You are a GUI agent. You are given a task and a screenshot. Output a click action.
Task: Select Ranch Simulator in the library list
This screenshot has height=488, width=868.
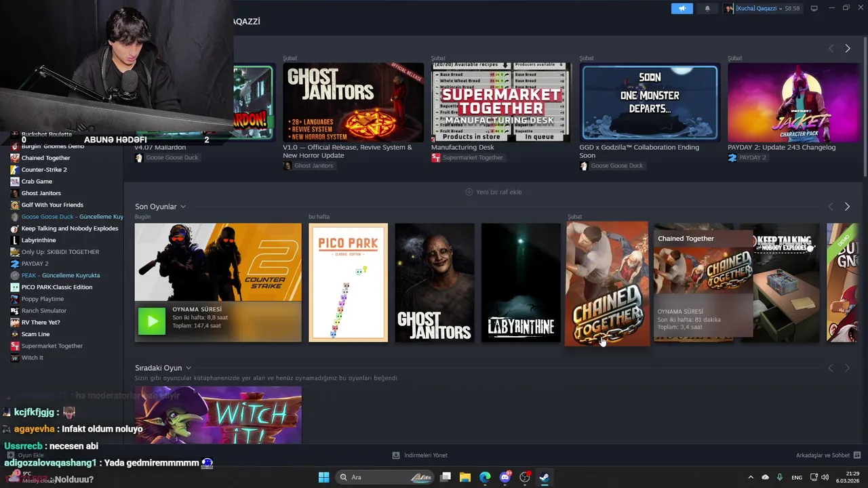[x=44, y=310]
